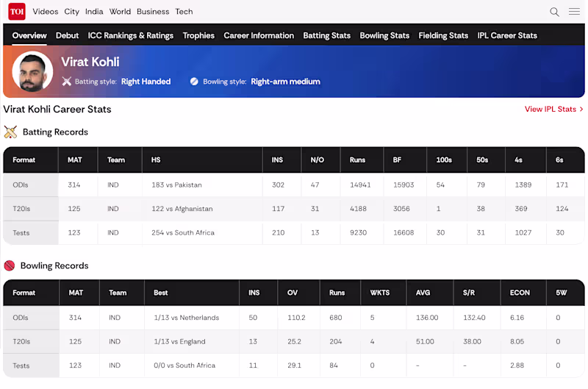Click the S/R column header
This screenshot has width=588, height=389.
[469, 293]
